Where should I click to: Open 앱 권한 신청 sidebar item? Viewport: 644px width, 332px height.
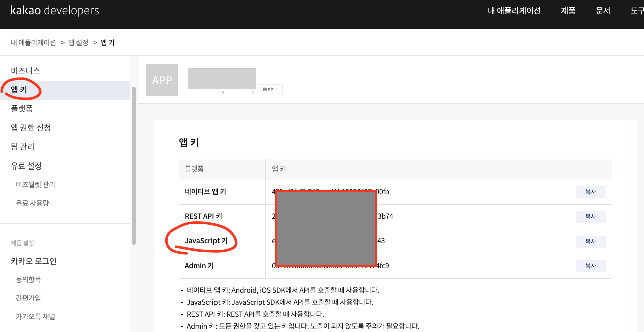tap(31, 128)
